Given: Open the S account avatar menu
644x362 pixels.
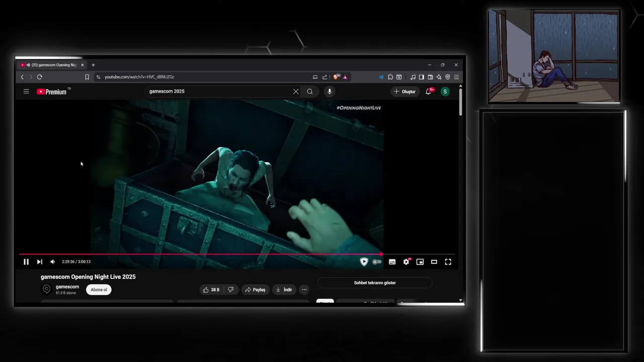Looking at the screenshot, I should coord(445,92).
